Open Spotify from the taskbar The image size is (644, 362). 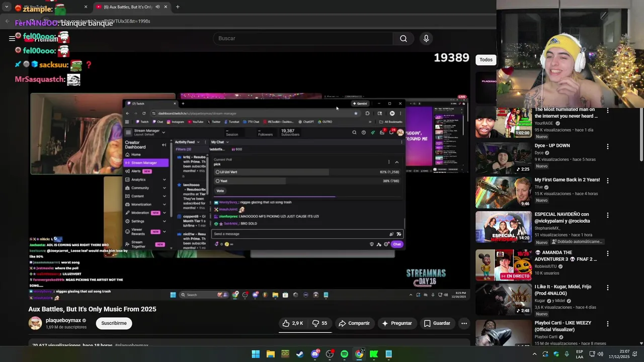tap(344, 354)
